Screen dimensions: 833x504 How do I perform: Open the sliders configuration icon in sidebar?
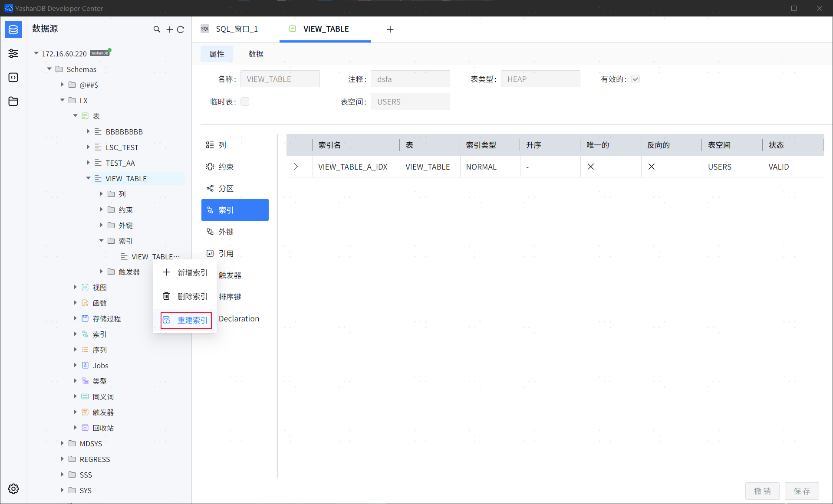point(13,53)
